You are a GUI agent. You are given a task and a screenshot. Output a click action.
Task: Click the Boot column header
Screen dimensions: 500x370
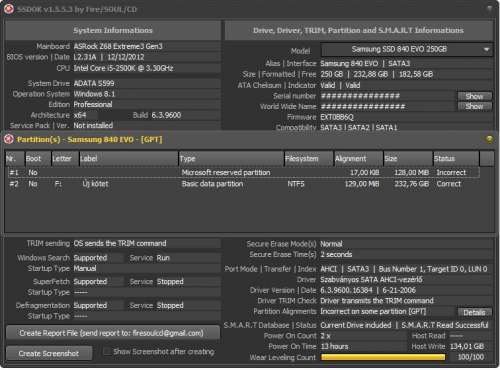tap(38, 159)
